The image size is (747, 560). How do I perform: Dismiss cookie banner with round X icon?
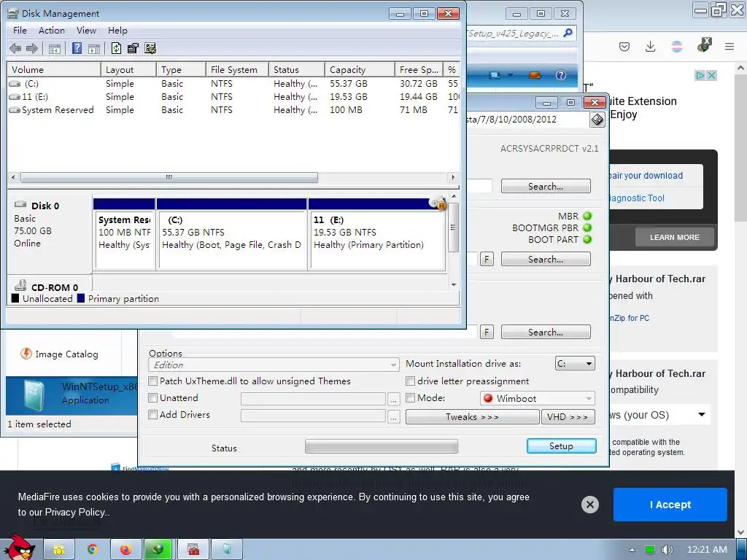click(x=589, y=505)
